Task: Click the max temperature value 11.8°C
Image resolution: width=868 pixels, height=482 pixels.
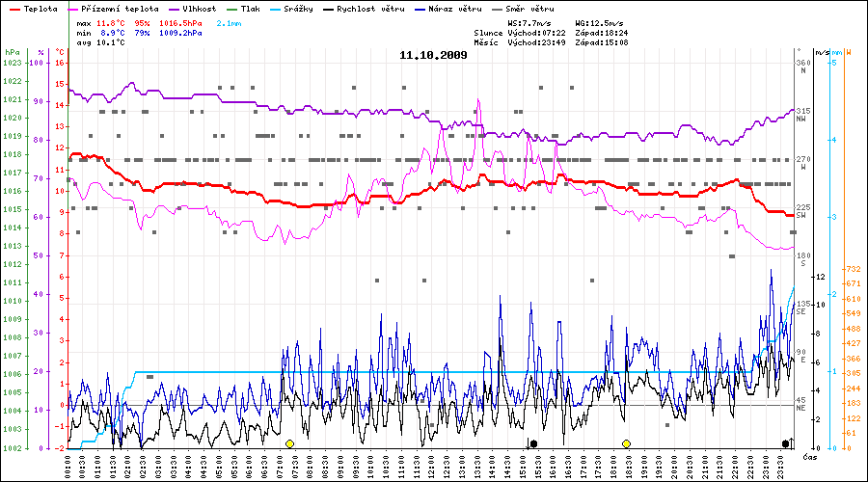Action: point(112,21)
